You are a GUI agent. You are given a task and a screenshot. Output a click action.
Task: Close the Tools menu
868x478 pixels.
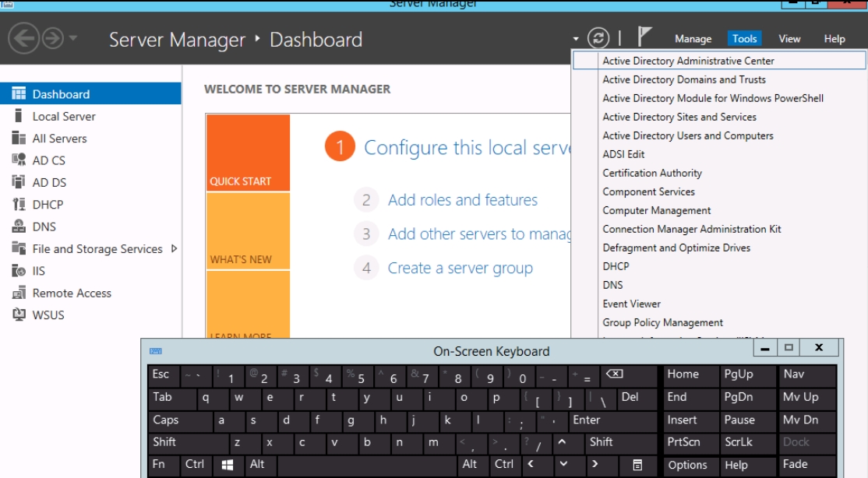point(745,38)
